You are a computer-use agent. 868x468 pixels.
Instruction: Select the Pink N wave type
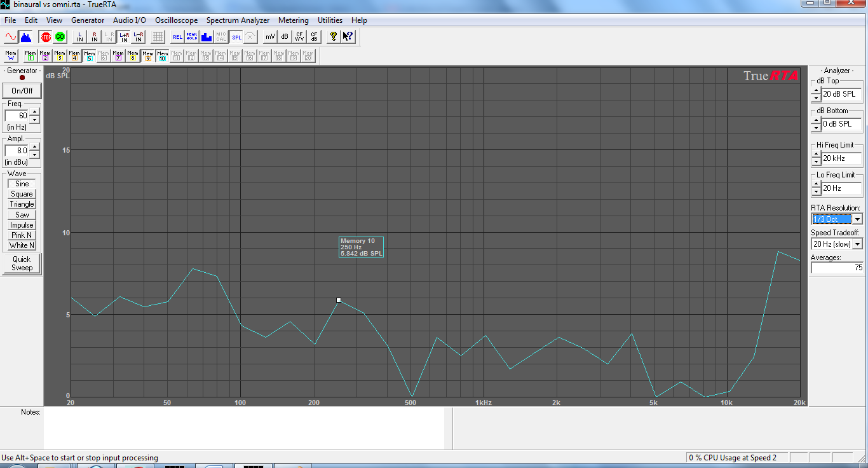click(x=21, y=235)
